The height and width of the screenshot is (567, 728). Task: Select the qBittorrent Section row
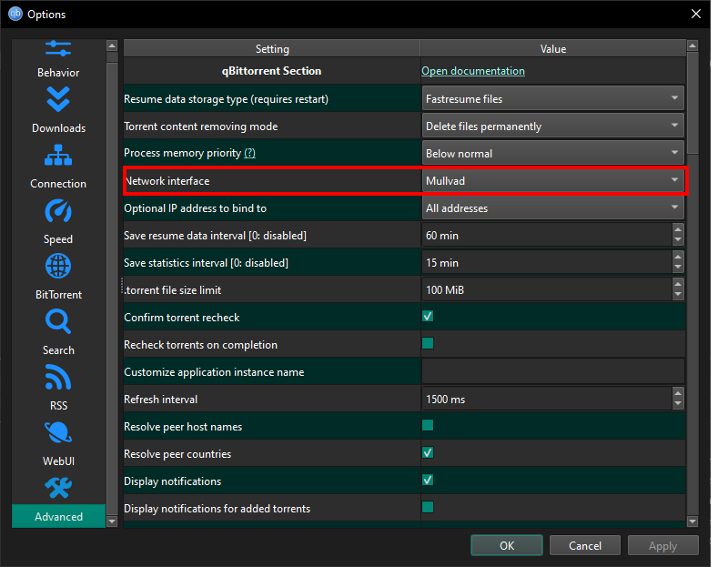pyautogui.click(x=271, y=71)
